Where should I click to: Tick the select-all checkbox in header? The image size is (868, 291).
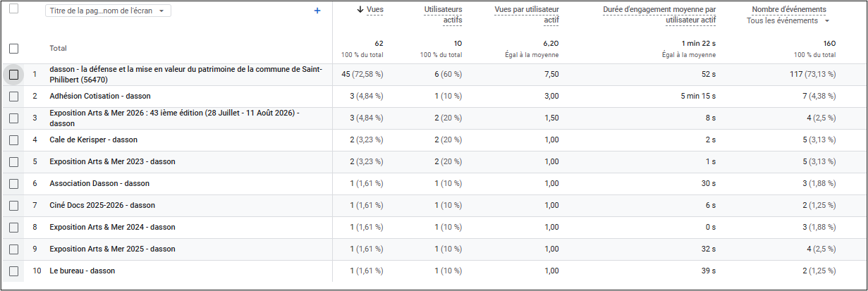pyautogui.click(x=13, y=9)
